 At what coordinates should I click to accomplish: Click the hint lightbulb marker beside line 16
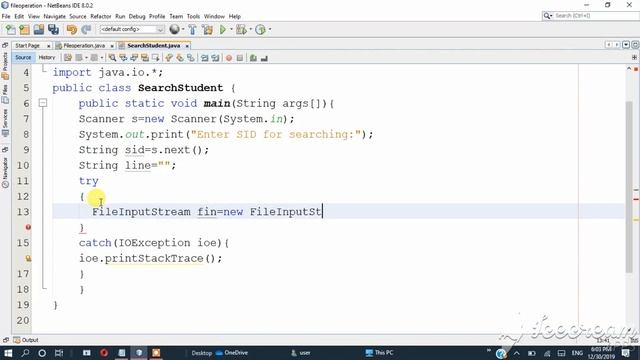point(28,258)
